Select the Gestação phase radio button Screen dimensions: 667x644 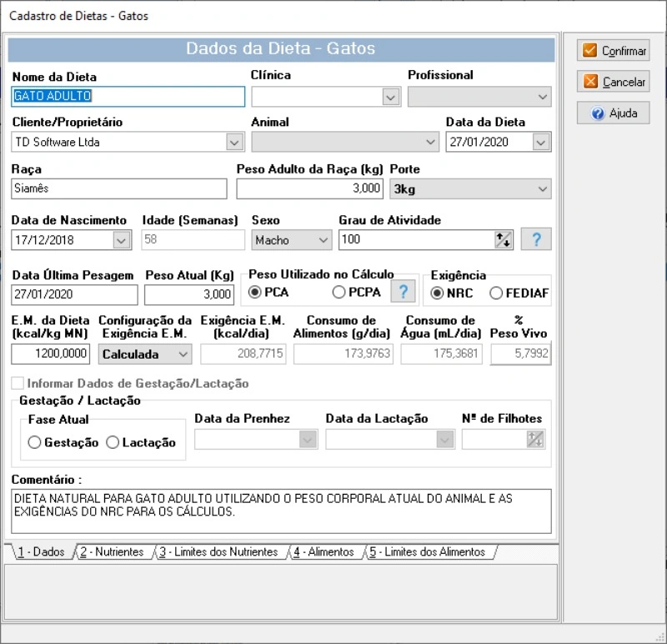click(x=34, y=442)
